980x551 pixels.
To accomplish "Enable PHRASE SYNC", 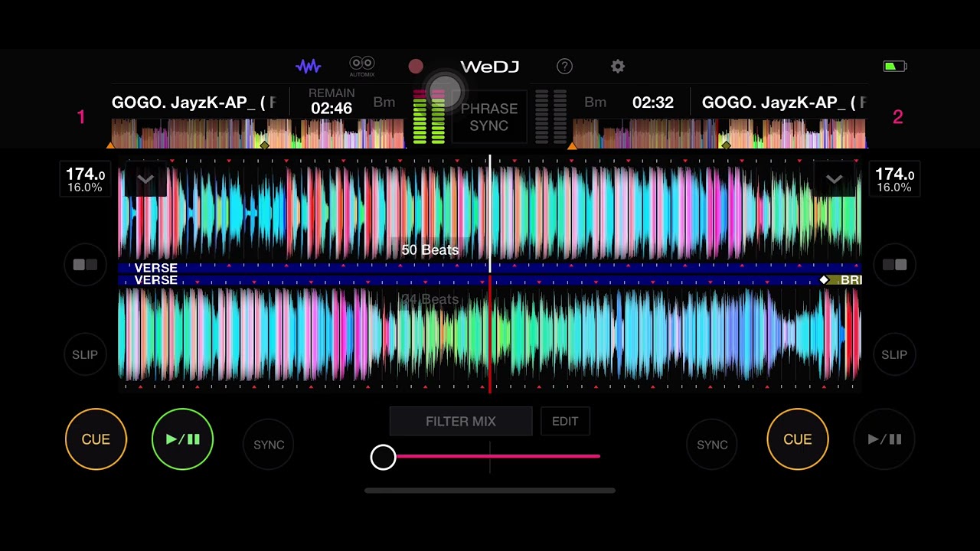I will [x=489, y=117].
